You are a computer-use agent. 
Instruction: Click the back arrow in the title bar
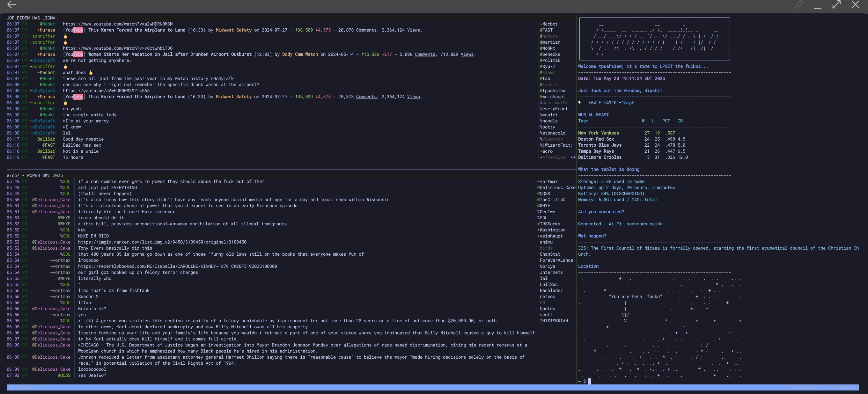[12, 4]
